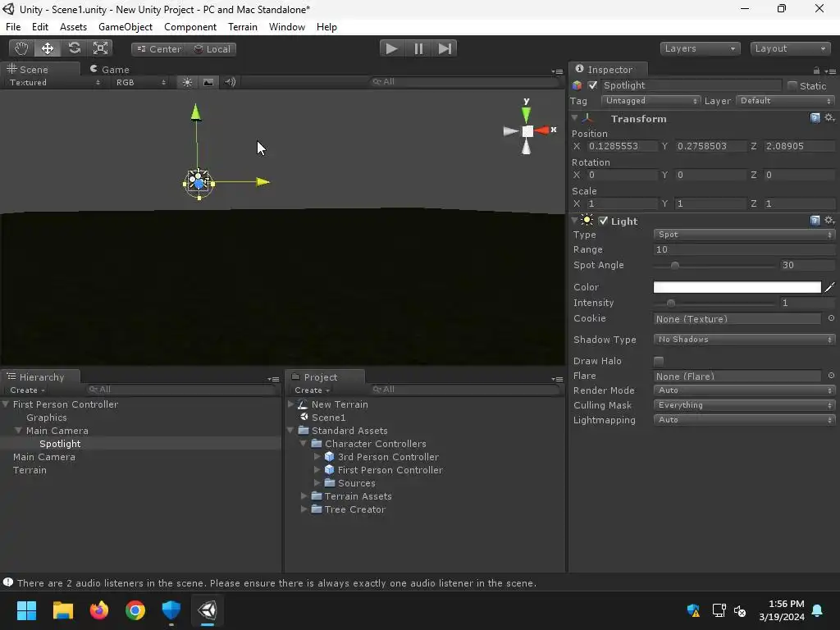
Task: Open Cookie texture object picker
Action: pyautogui.click(x=831, y=318)
